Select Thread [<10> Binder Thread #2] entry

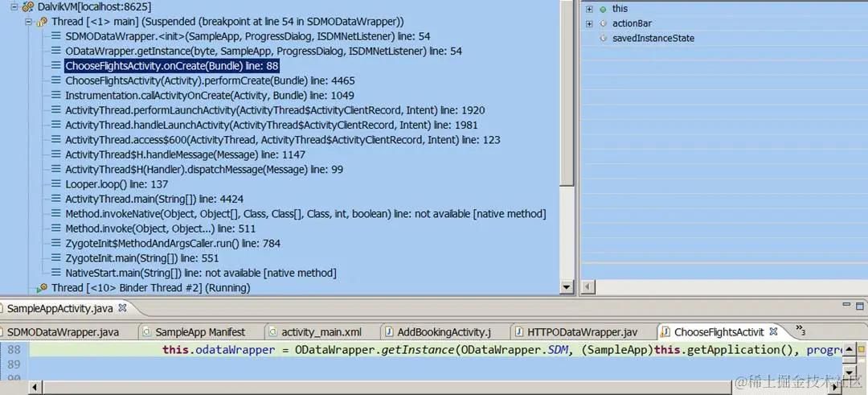tap(150, 287)
